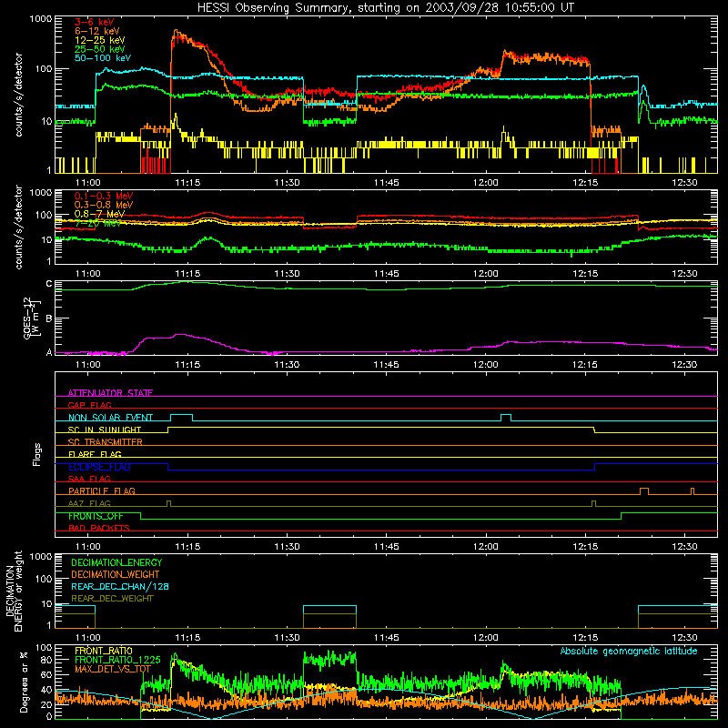Click the 0.3-0.8 MeV legend label

tap(103, 205)
